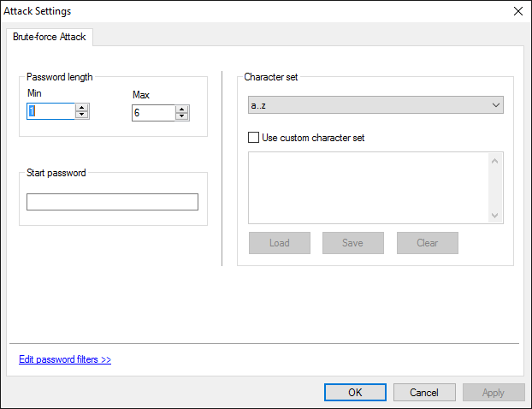Close the Attack Settings dialog

(518, 11)
